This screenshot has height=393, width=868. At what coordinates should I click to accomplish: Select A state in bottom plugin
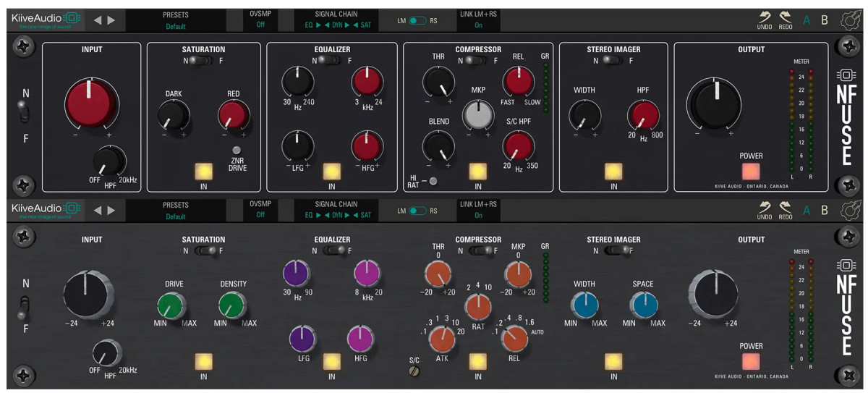pyautogui.click(x=807, y=211)
